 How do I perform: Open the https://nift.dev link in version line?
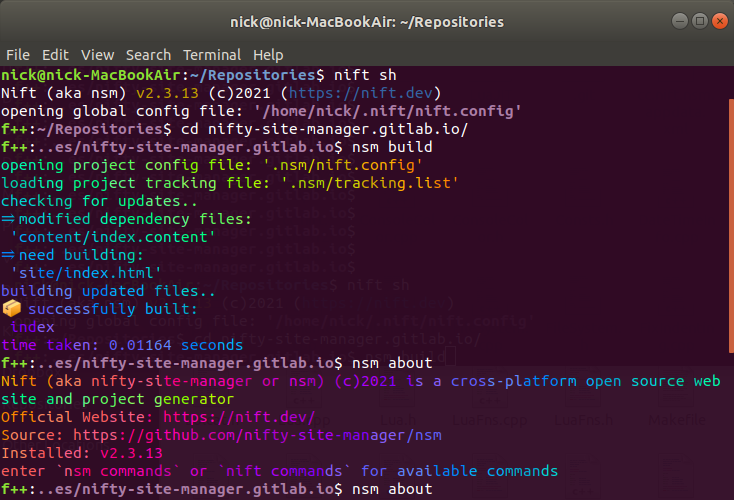coord(360,93)
